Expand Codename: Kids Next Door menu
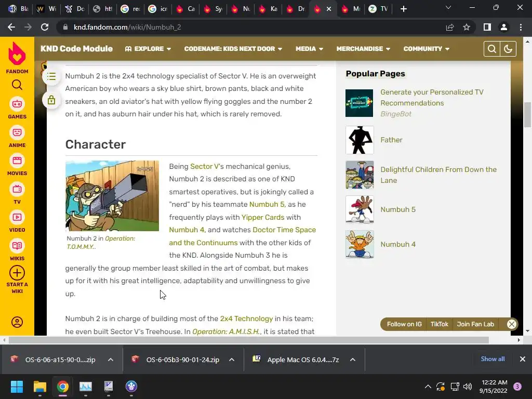 [233, 49]
